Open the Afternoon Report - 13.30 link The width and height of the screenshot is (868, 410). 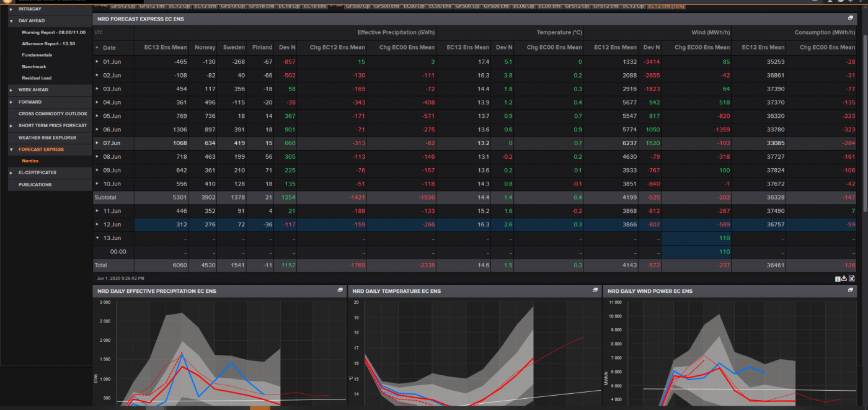click(x=48, y=43)
